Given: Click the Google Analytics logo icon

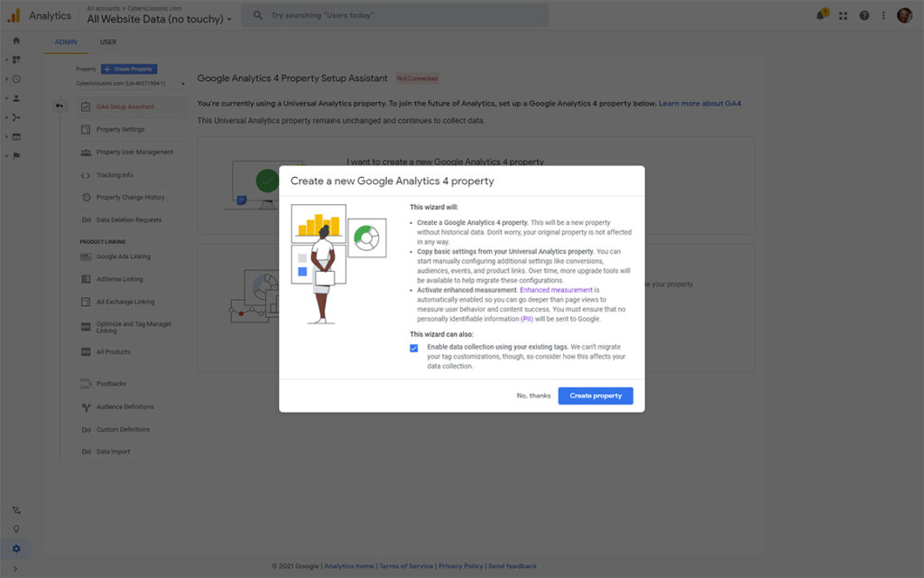Looking at the screenshot, I should (14, 16).
